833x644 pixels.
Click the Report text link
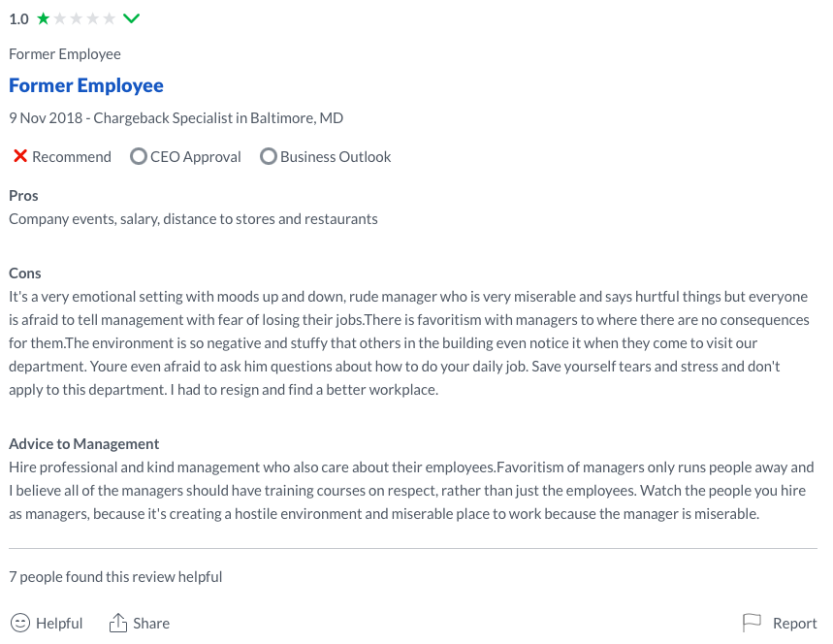pos(794,624)
